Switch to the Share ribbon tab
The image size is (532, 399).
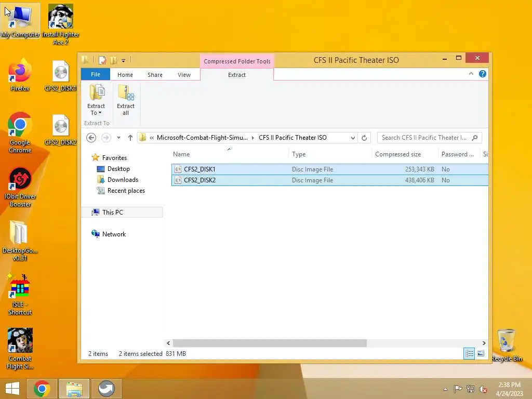(x=155, y=75)
